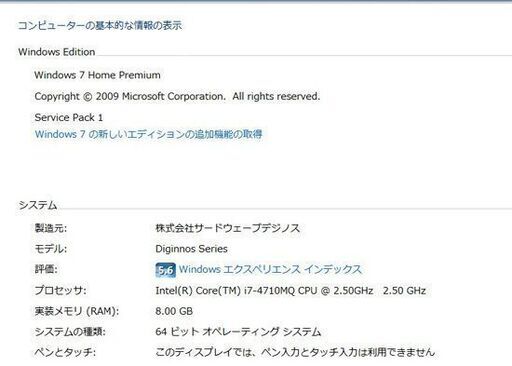This screenshot has width=512, height=366.
Task: Click the 8.00 GB memory value
Action: click(174, 311)
